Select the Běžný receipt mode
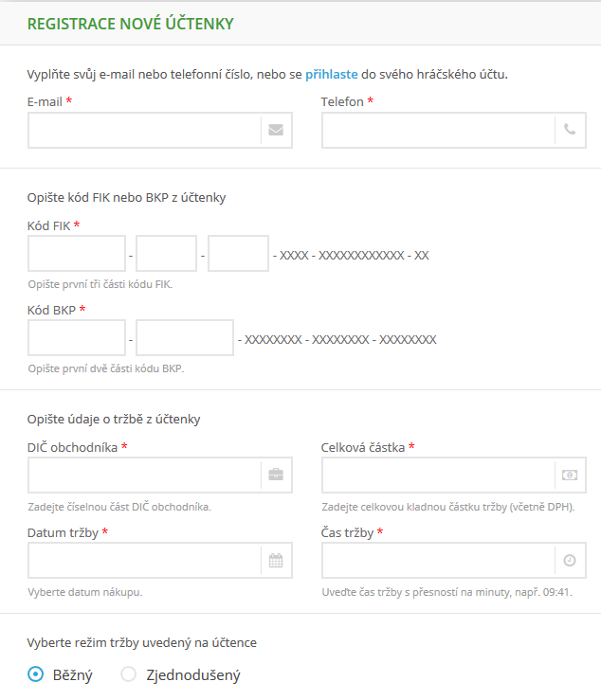This screenshot has height=700, width=601. (36, 674)
